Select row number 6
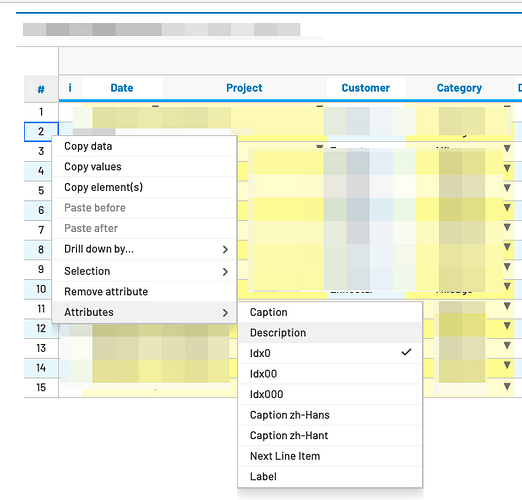The width and height of the screenshot is (522, 500). (x=41, y=210)
